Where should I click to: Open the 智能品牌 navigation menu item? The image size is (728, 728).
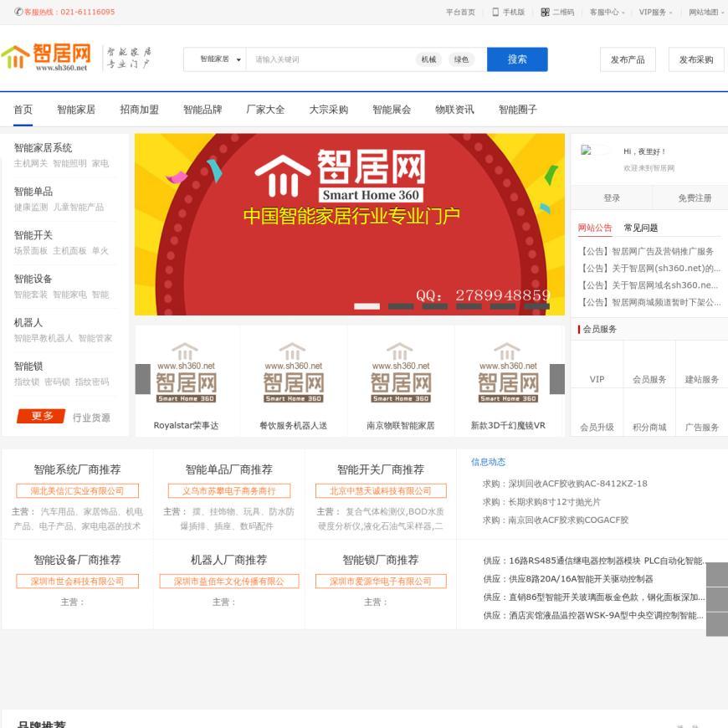click(x=203, y=110)
